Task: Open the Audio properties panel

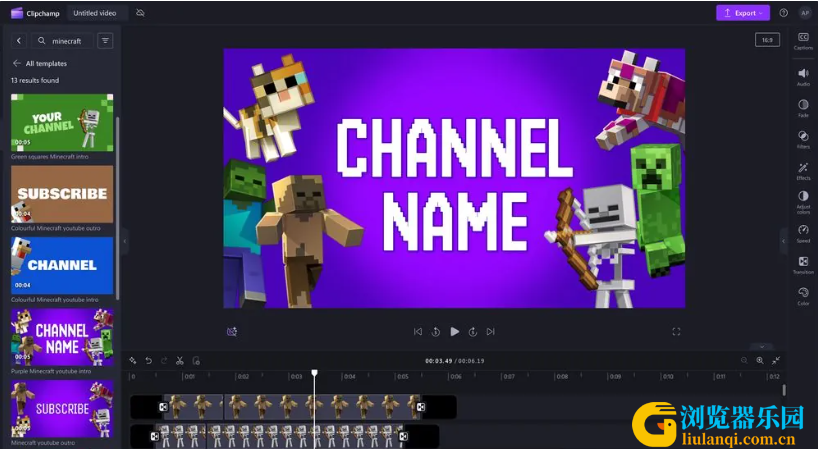Action: pos(803,77)
